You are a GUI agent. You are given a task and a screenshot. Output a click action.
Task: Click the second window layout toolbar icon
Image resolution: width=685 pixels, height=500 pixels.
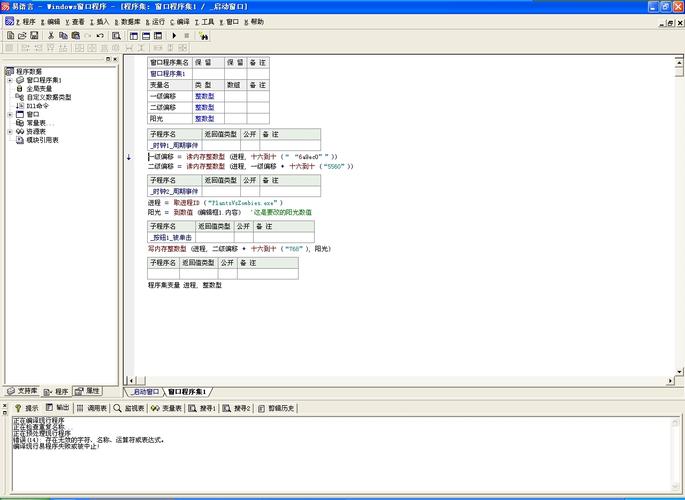146,35
